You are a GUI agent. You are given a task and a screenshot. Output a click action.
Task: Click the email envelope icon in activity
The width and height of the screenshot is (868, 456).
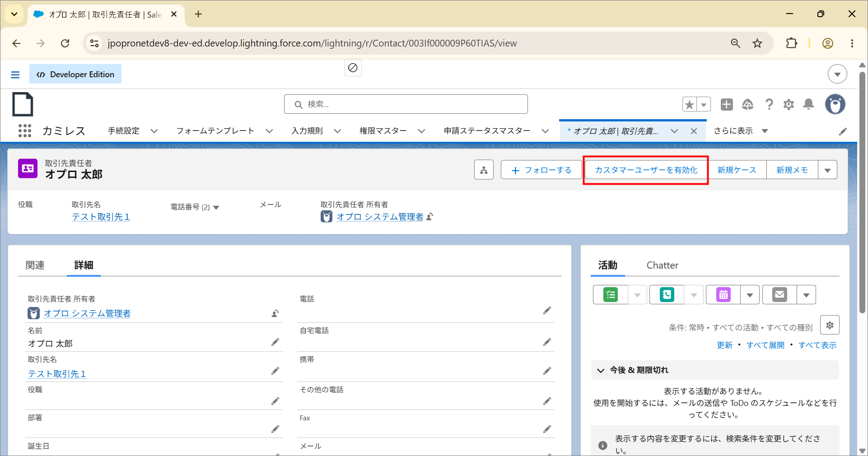[x=780, y=295]
